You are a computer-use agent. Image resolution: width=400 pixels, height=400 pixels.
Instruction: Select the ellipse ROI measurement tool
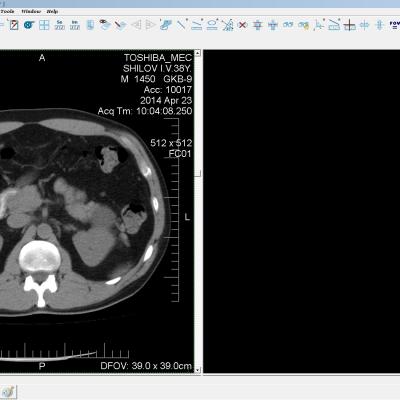click(212, 25)
